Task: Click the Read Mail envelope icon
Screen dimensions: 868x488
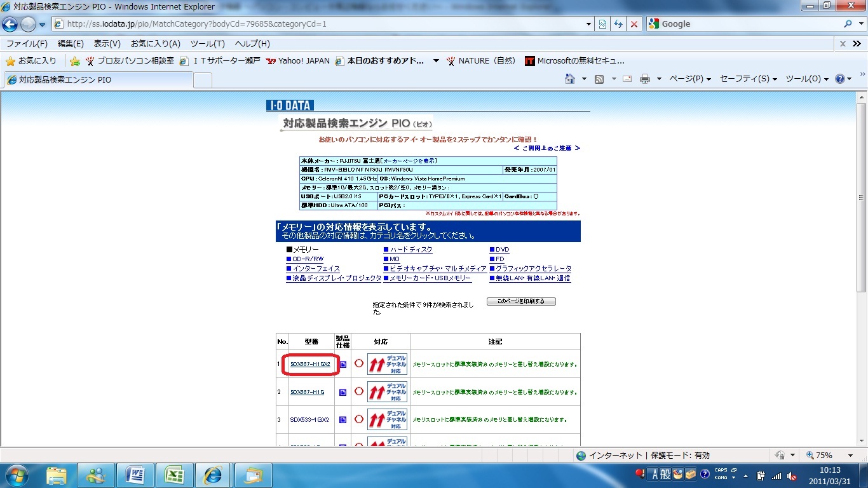Action: click(627, 79)
